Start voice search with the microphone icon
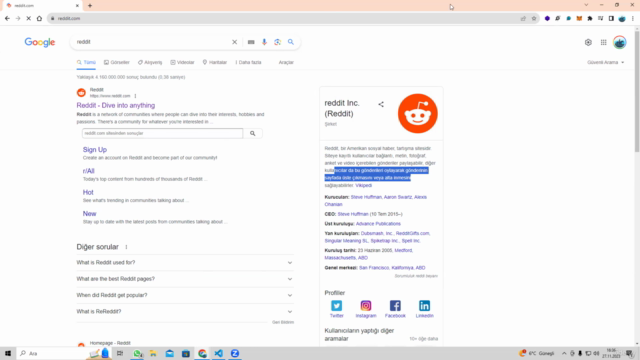This screenshot has height=360, width=640. [x=264, y=42]
